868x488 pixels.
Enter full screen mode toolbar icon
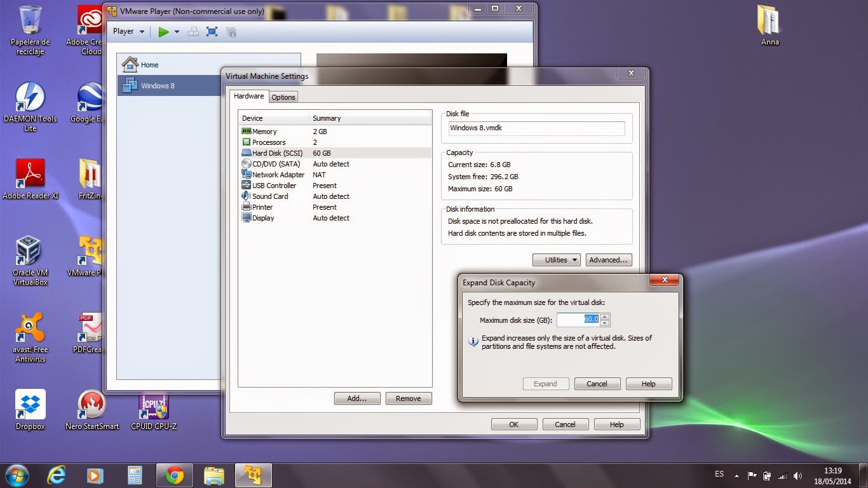[212, 32]
